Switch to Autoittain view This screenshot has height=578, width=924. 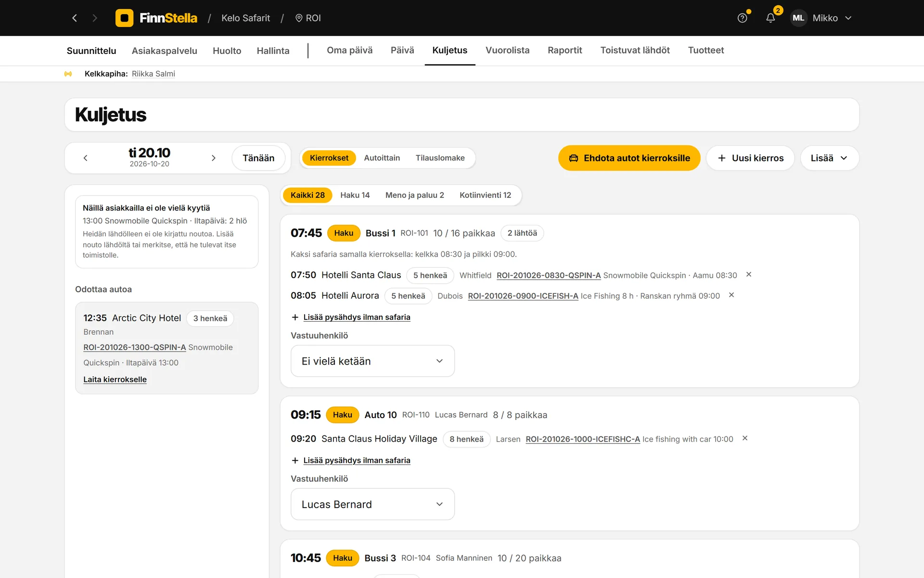tap(382, 158)
